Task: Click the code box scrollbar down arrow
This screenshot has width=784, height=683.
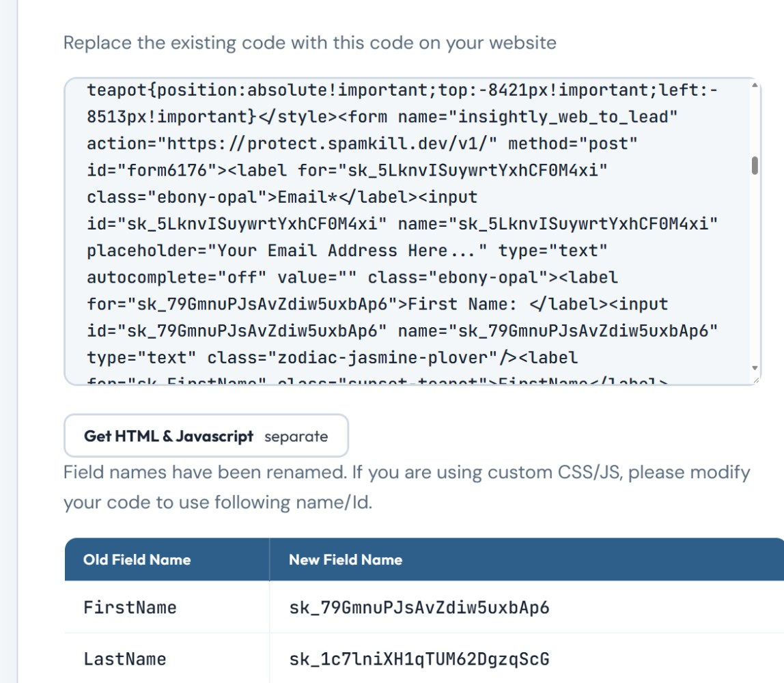Action: coord(755,368)
